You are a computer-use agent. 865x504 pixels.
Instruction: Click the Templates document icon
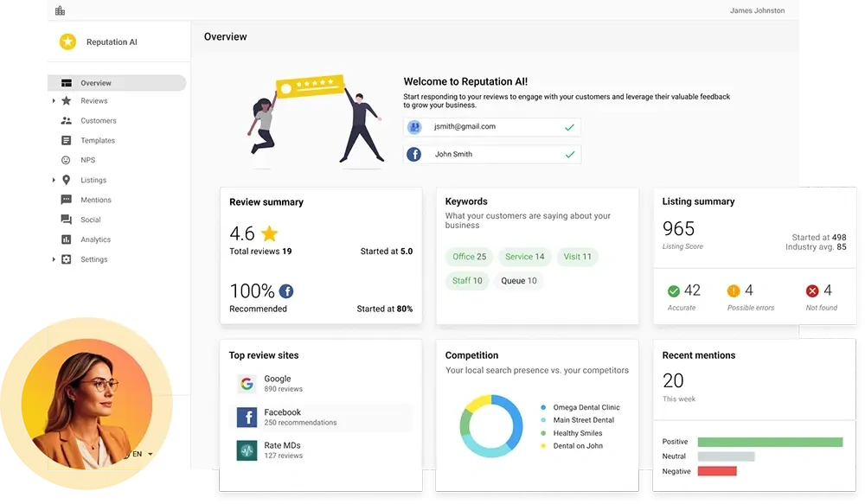[67, 140]
